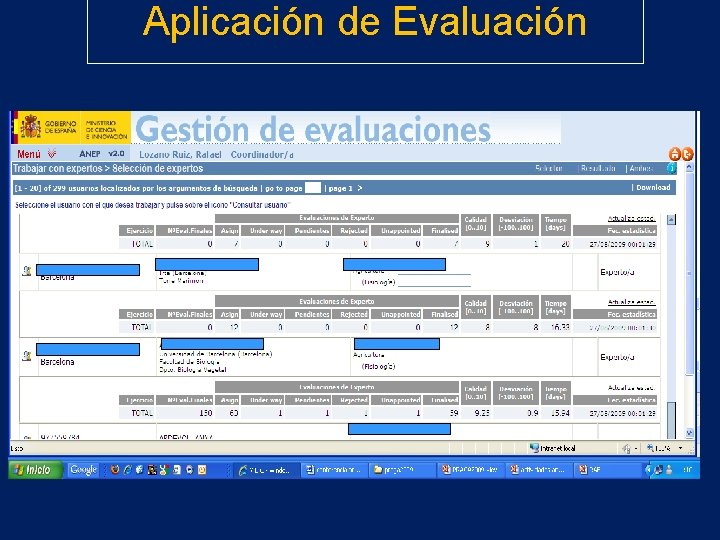Click the last orange quick launch icon

tap(202, 470)
